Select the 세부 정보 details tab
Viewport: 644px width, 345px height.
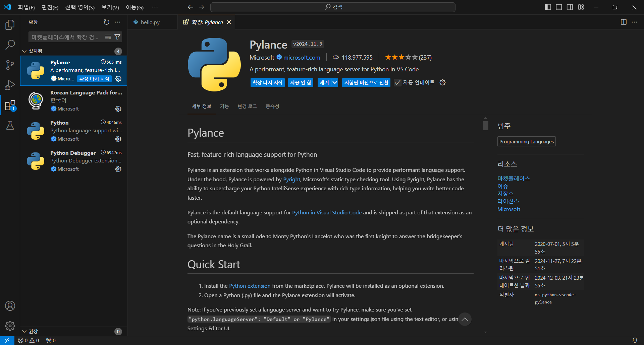point(201,106)
